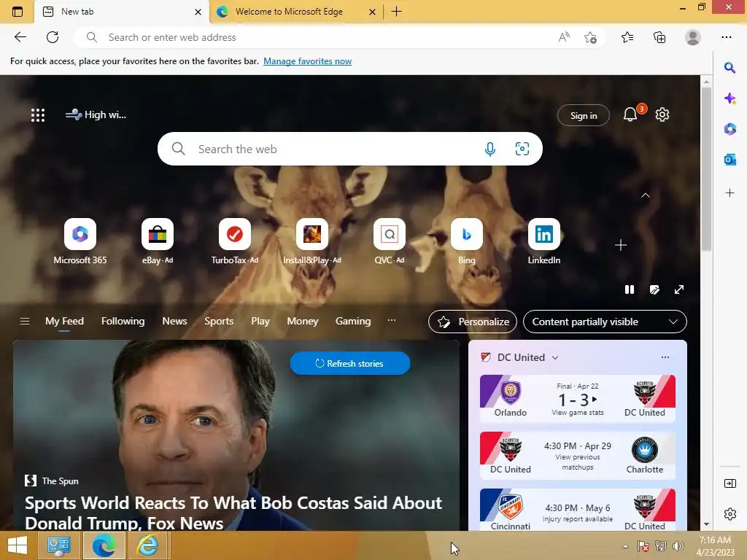The image size is (747, 560).
Task: Open the notifications bell icon
Action: [630, 114]
